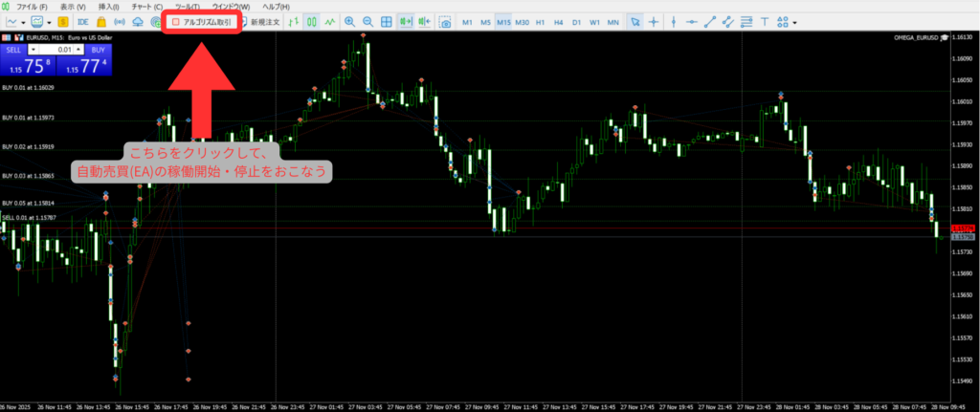Open the chart type dropdown arrow
This screenshot has height=412, width=980.
pos(22,21)
